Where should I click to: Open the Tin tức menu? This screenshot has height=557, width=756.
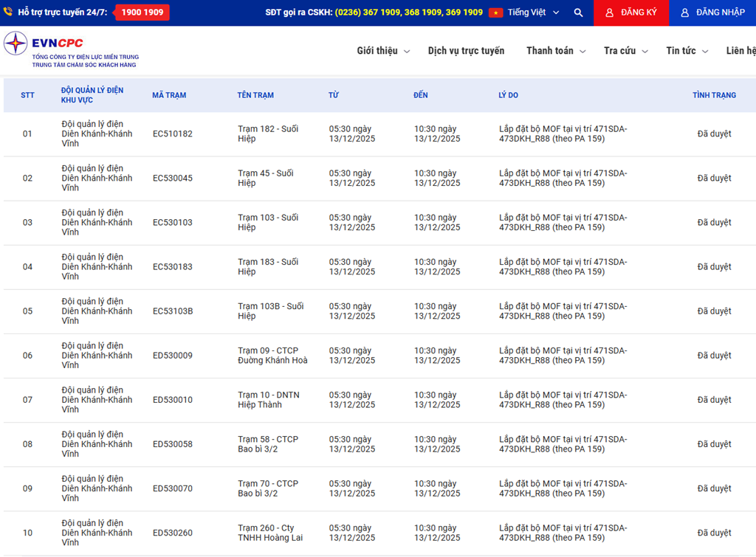(x=687, y=51)
